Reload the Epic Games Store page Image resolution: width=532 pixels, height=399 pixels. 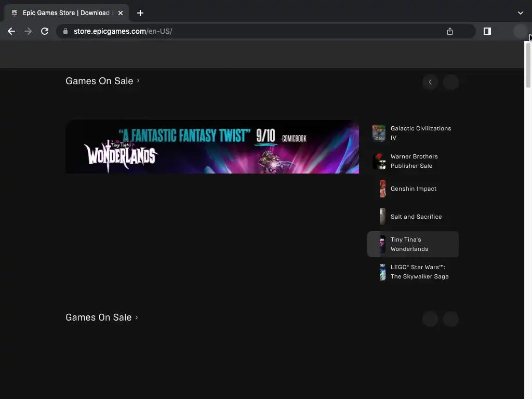pos(45,31)
